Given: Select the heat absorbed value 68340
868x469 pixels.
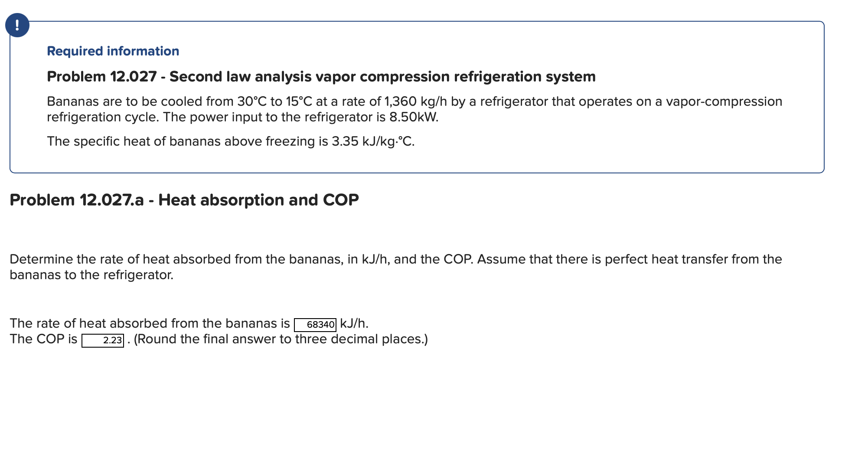Looking at the screenshot, I should click(320, 323).
